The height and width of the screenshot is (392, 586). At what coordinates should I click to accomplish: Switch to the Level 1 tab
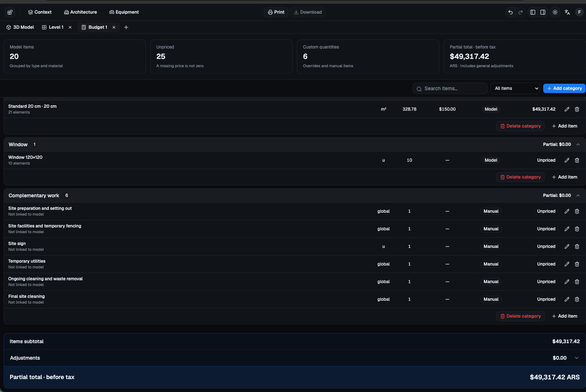pos(53,27)
